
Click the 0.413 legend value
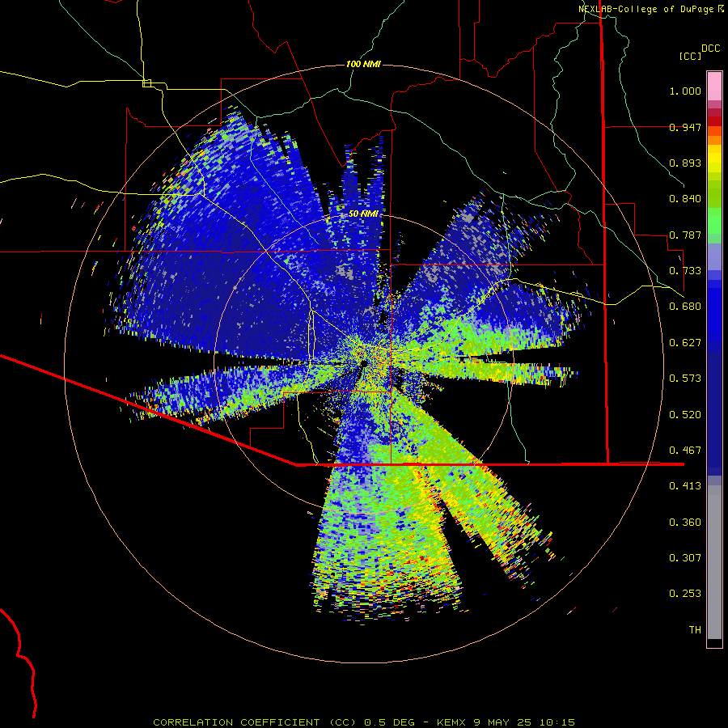point(685,486)
